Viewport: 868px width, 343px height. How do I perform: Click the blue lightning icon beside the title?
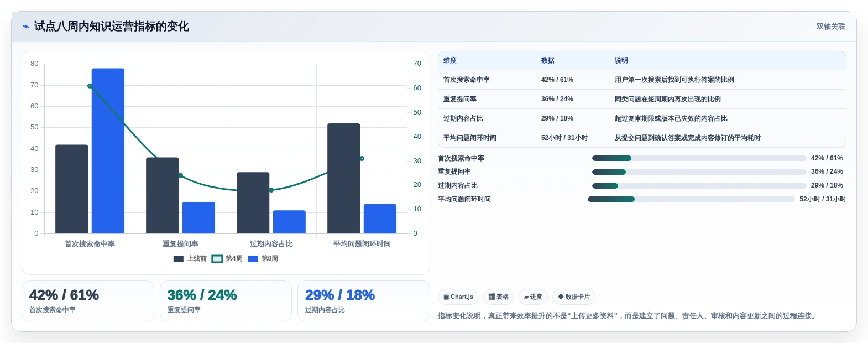(x=25, y=27)
